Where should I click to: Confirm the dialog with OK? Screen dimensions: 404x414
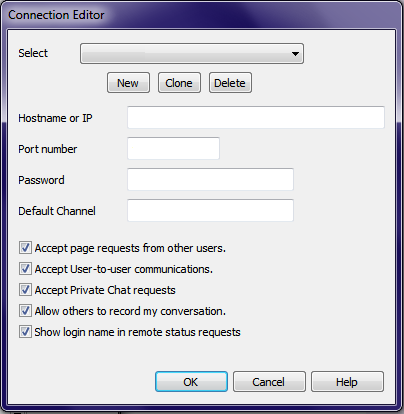pos(191,382)
